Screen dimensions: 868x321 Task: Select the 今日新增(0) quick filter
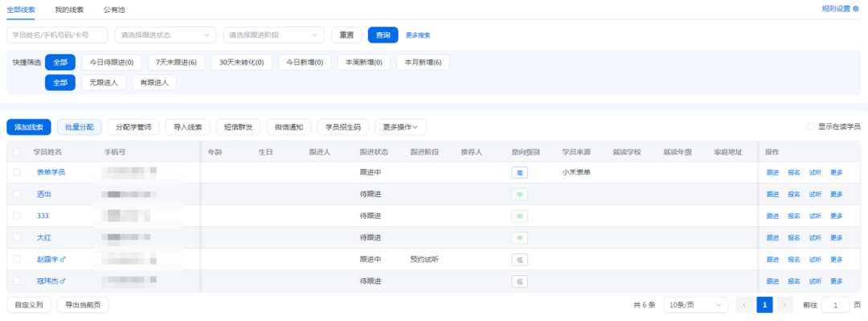(305, 62)
